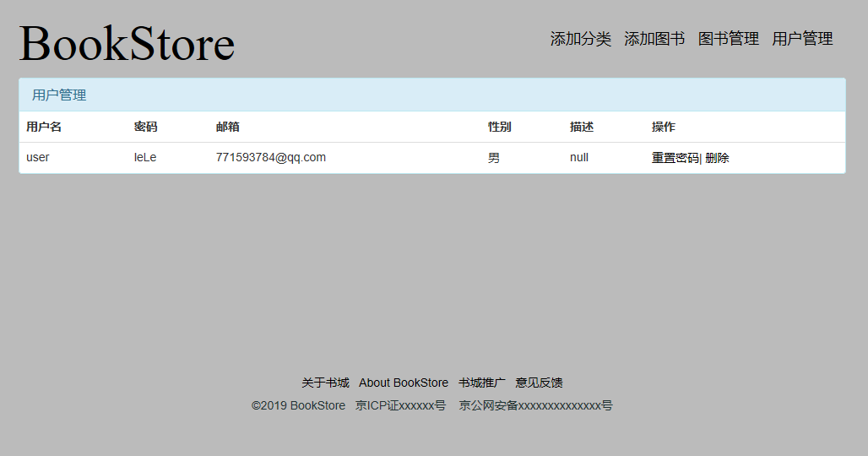Select the description cell 'null'
Image resolution: width=868 pixels, height=456 pixels.
579,157
